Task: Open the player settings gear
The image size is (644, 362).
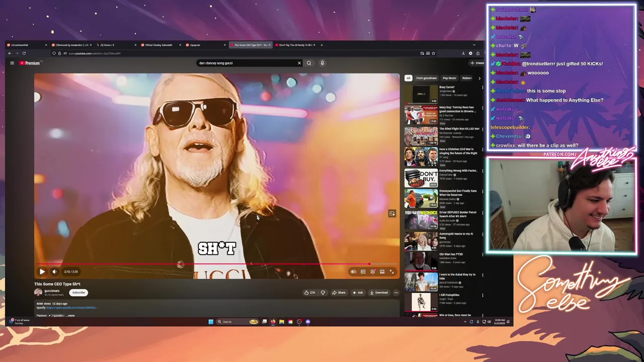Action: click(x=372, y=271)
